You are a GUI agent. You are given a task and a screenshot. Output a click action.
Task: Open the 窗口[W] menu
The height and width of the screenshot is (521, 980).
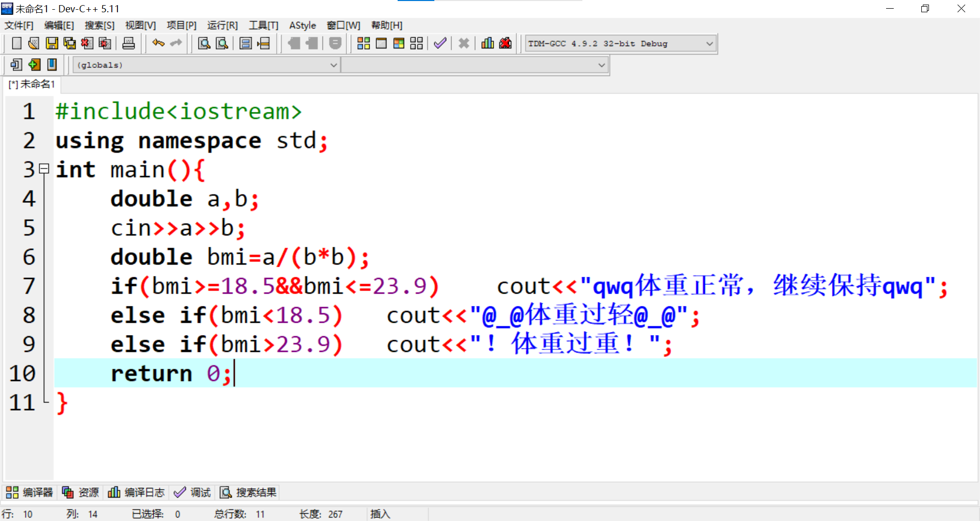point(344,25)
